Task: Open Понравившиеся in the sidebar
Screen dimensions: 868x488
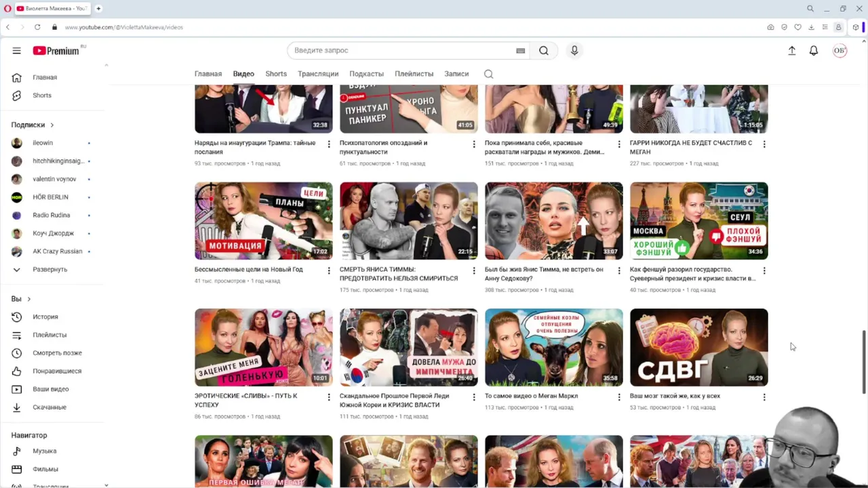Action: click(57, 371)
